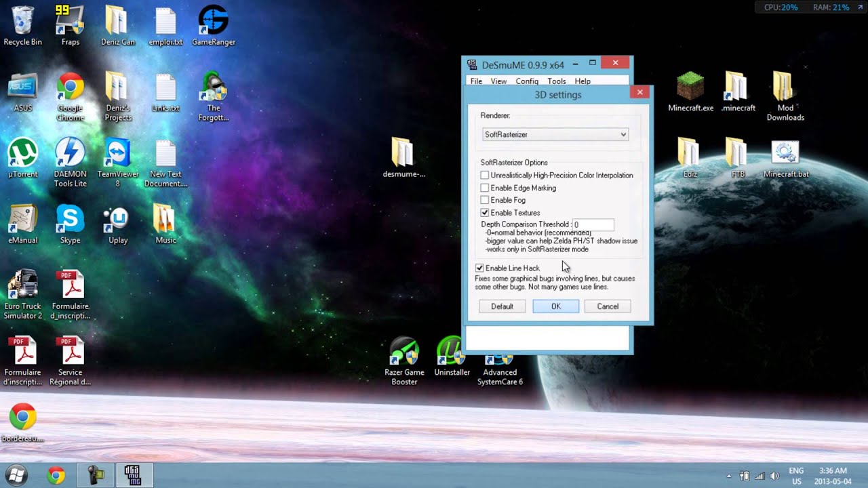Enable Unrealistically High-Precision Color Interpolation

[x=484, y=176]
